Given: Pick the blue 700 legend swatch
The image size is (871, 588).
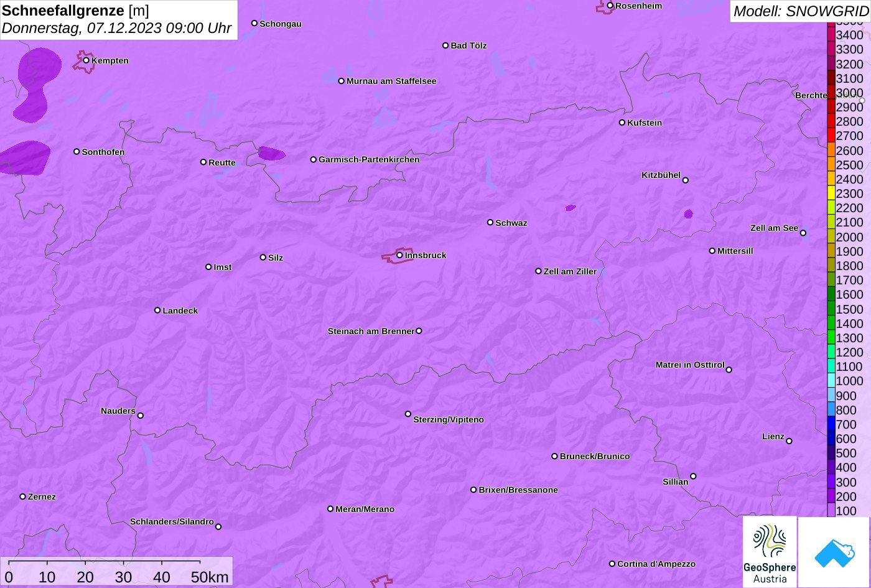Looking at the screenshot, I should pyautogui.click(x=831, y=424).
